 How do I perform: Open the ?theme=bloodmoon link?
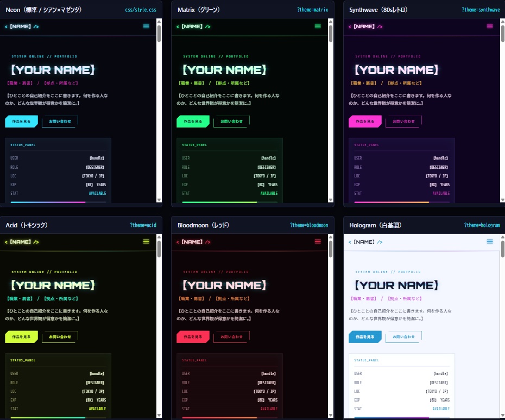(309, 225)
